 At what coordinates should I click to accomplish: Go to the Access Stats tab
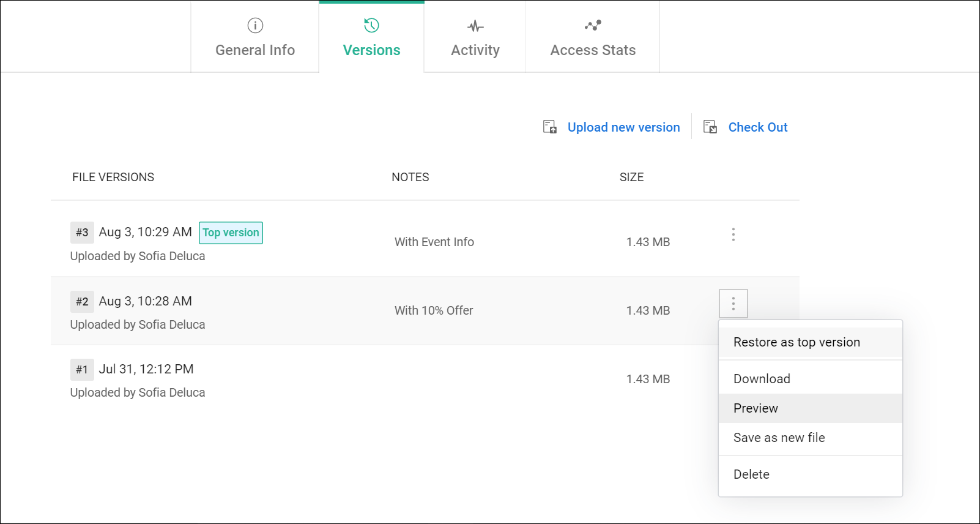593,50
